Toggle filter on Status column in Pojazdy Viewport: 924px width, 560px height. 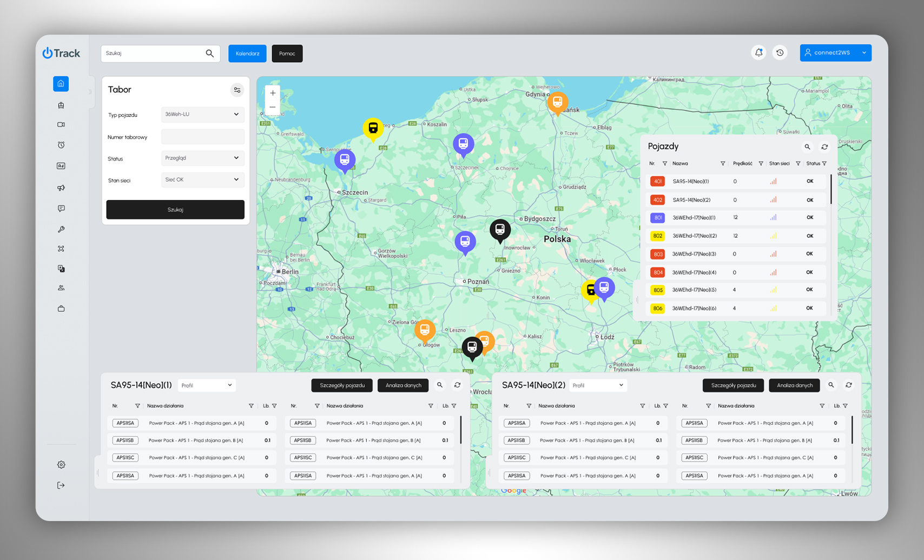coord(824,164)
